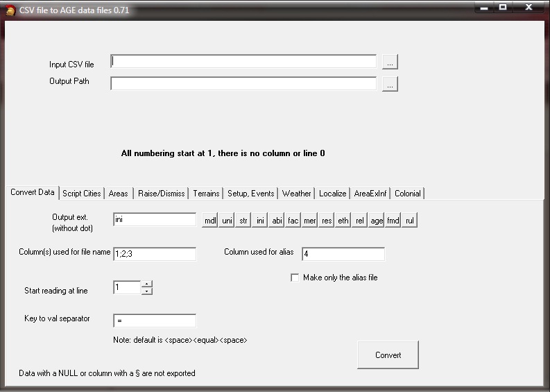Select the uni extension preset
Image resolution: width=550 pixels, height=392 pixels.
[x=227, y=221]
